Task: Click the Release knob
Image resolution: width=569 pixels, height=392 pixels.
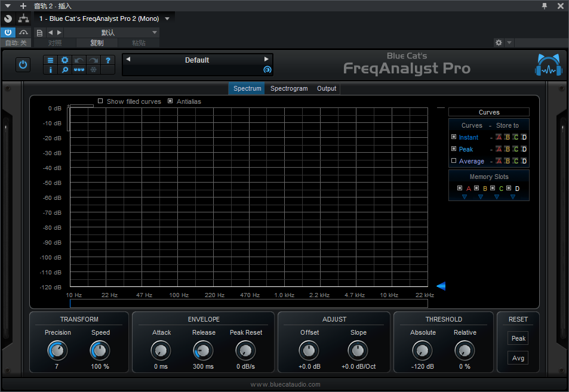Action: click(203, 350)
